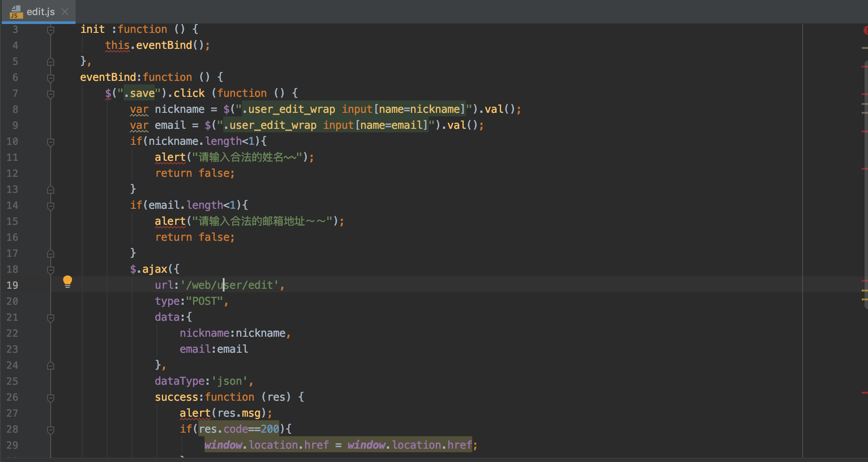Screen dimensions: 868x462
Task: Click the first 'window' identifier on line 29
Action: coord(223,445)
